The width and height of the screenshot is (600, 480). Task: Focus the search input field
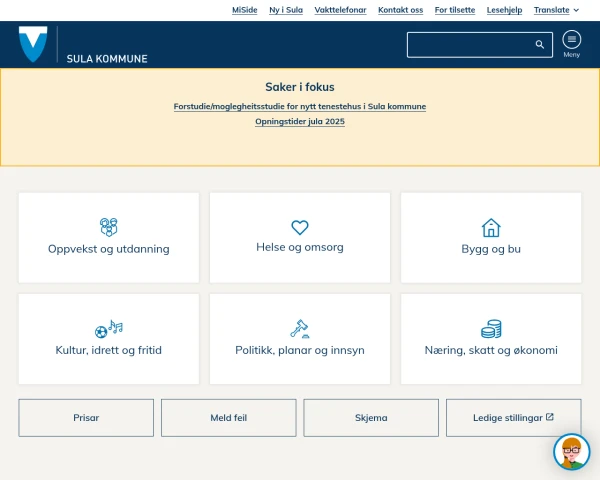point(468,45)
